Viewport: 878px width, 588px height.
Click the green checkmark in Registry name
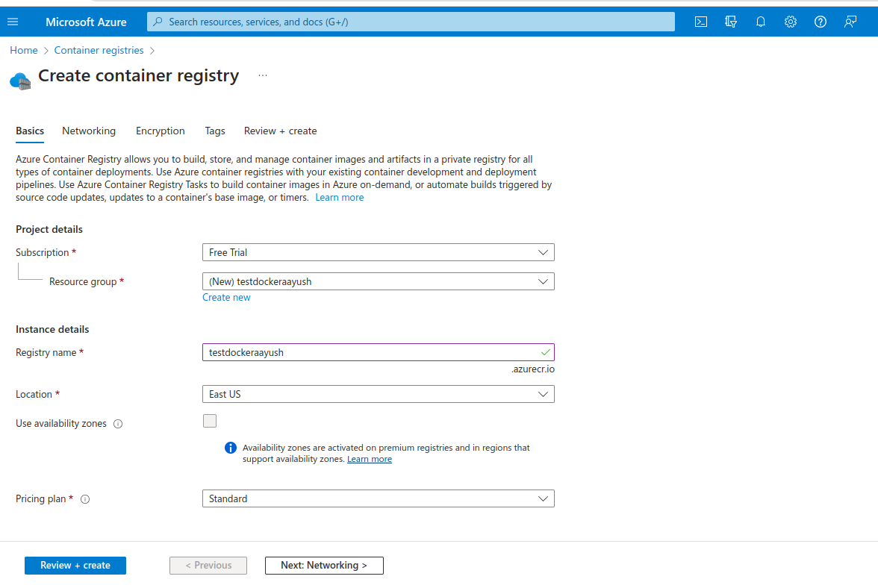pos(545,352)
